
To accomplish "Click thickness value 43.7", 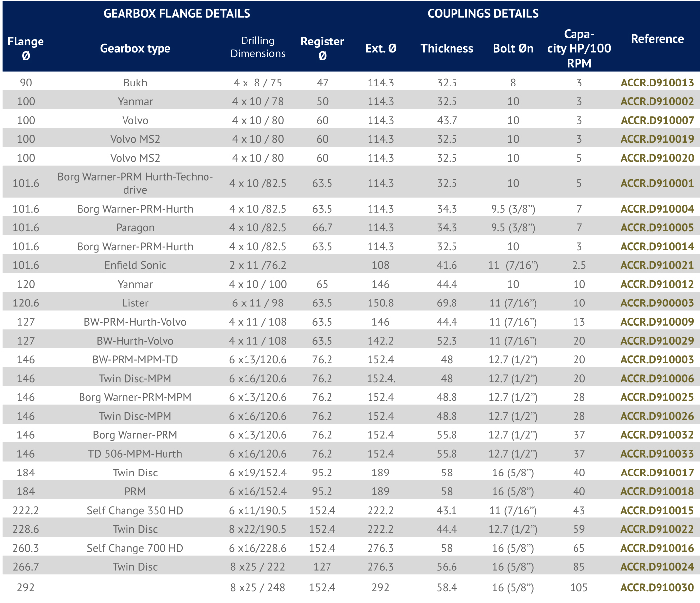I will click(447, 120).
